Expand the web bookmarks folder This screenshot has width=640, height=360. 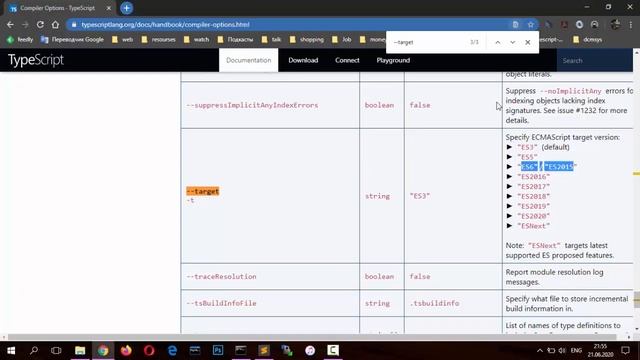coord(122,40)
